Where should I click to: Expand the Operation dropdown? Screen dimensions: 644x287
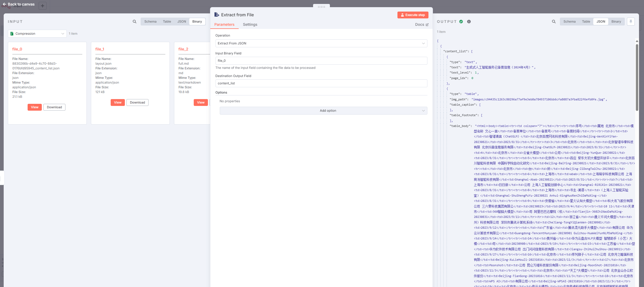(321, 43)
